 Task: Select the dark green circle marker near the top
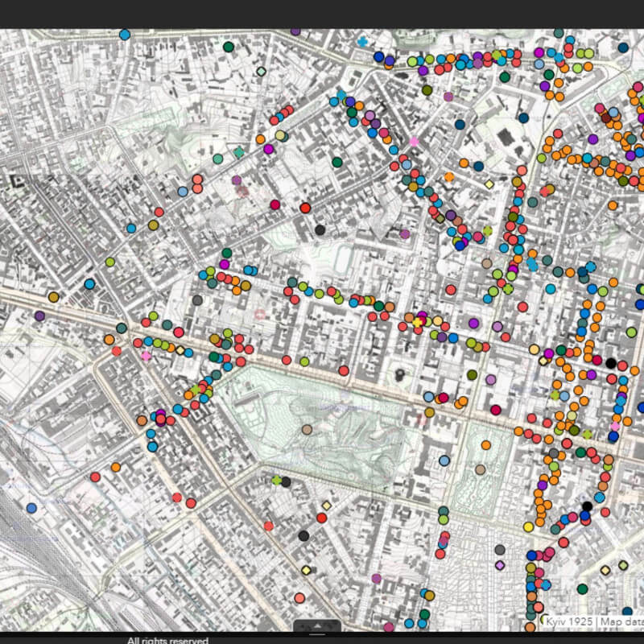point(229,47)
